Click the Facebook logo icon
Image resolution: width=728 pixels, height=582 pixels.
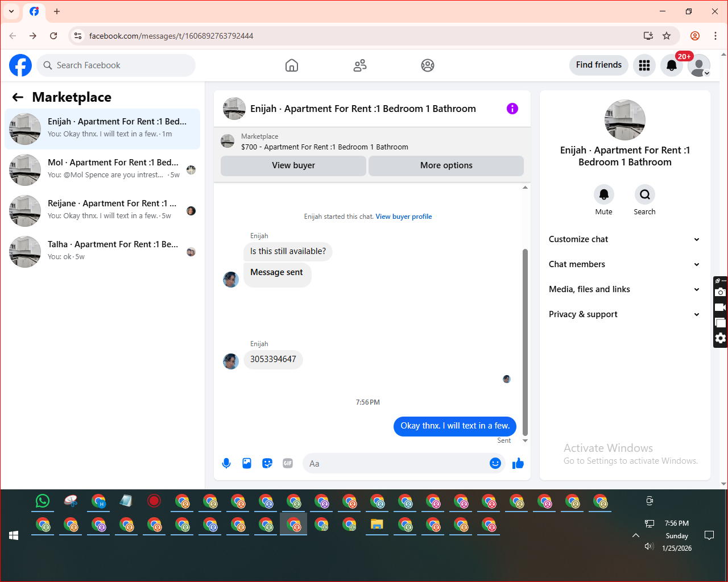(x=20, y=65)
